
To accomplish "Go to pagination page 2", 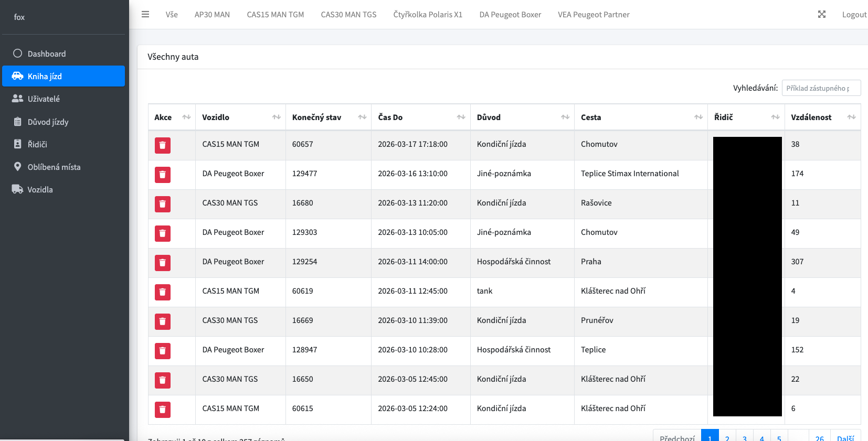I will [x=727, y=437].
